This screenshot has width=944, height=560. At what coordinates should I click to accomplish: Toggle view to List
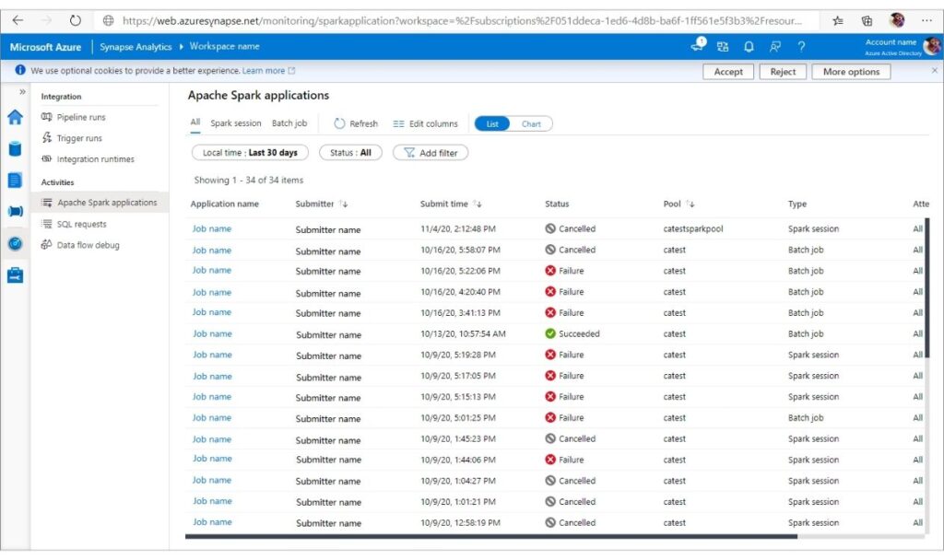click(x=492, y=124)
